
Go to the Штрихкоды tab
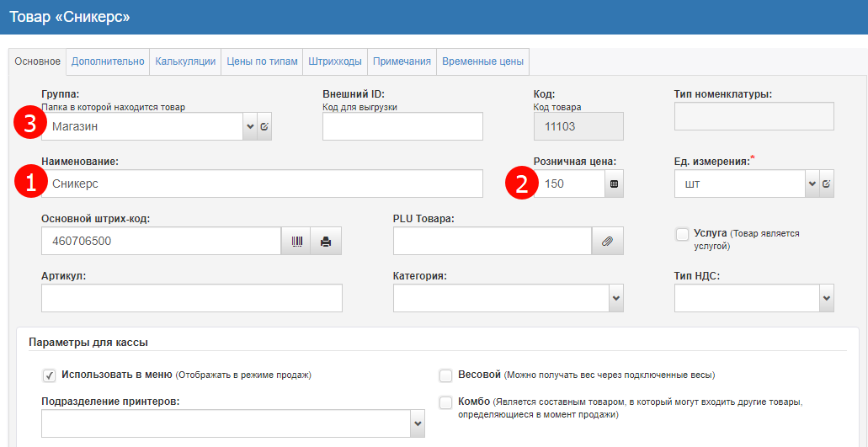click(335, 61)
